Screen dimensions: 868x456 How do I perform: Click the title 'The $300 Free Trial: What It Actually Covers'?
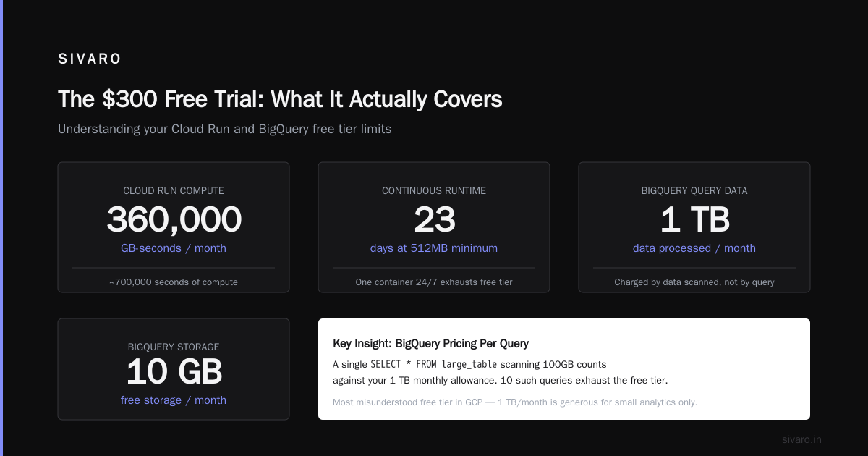pos(280,99)
